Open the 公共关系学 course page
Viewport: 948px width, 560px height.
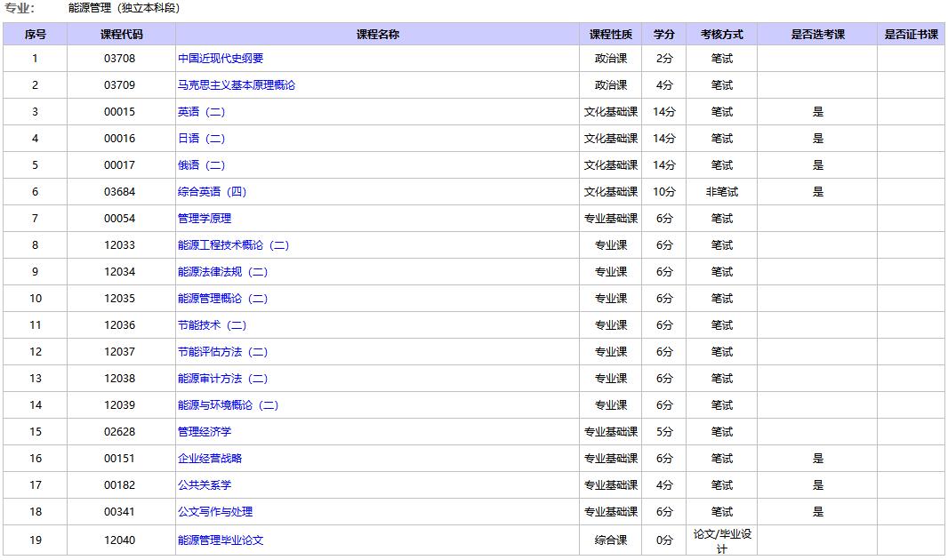(x=203, y=484)
